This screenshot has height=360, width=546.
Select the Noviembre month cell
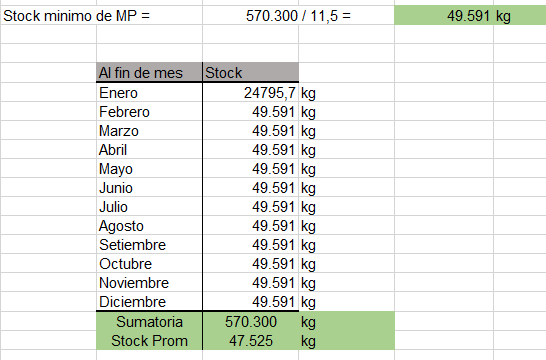click(x=149, y=282)
